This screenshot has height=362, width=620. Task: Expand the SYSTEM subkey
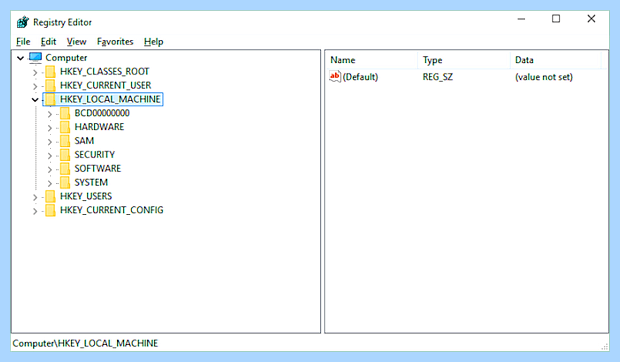click(49, 183)
